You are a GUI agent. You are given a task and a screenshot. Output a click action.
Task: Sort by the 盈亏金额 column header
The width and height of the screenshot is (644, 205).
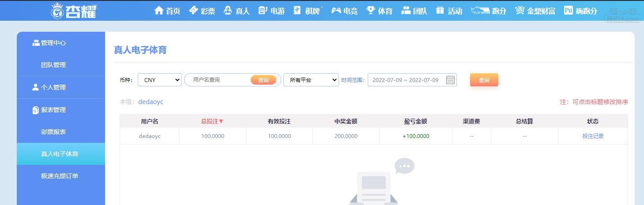[415, 121]
